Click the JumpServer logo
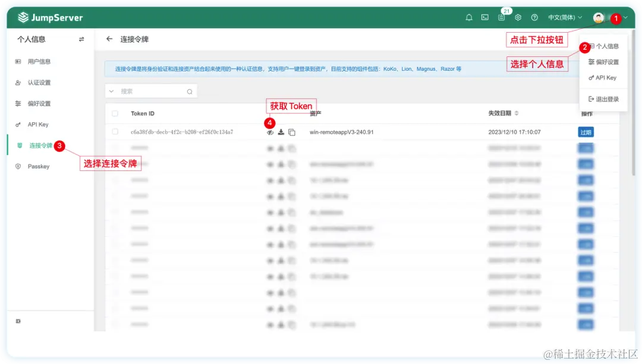This screenshot has height=364, width=642. click(x=51, y=18)
